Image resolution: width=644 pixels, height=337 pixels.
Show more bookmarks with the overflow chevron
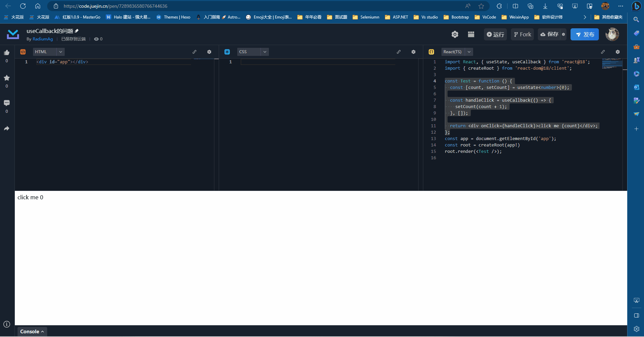pos(585,17)
